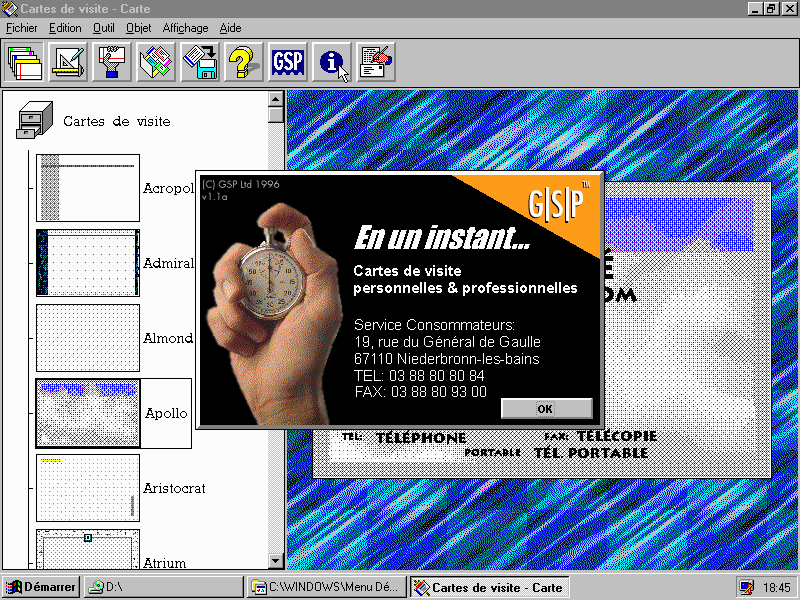
Task: Click the Démarrer start button
Action: tap(40, 587)
